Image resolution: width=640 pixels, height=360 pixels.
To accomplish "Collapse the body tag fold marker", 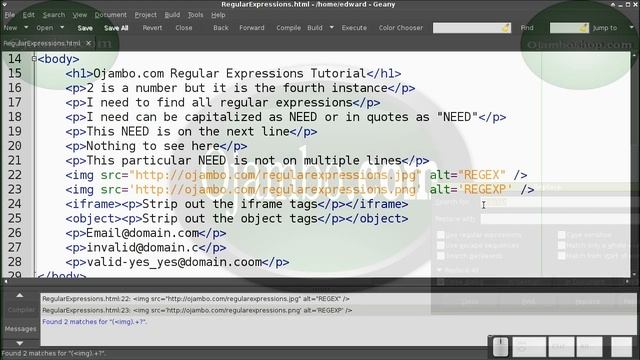I will click(34, 59).
